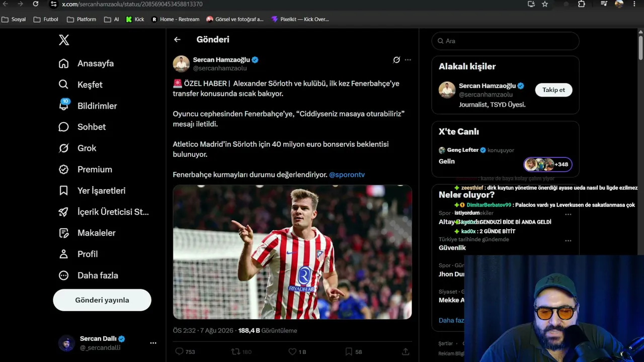Image resolution: width=644 pixels, height=362 pixels.
Task: Open the browser media control icon
Action: click(604, 4)
